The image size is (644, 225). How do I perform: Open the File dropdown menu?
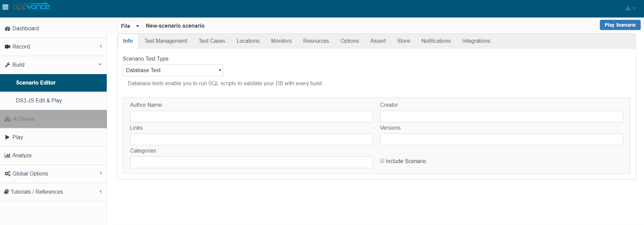pyautogui.click(x=130, y=26)
